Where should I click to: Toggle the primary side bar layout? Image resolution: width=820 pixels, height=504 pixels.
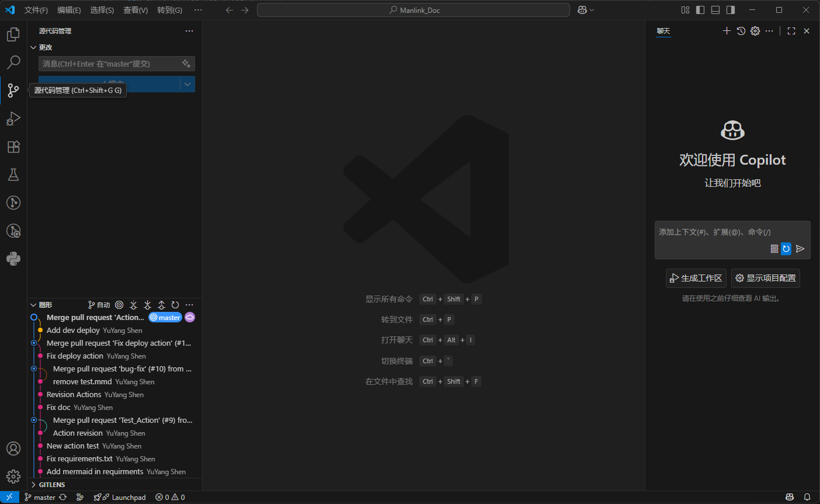point(700,10)
